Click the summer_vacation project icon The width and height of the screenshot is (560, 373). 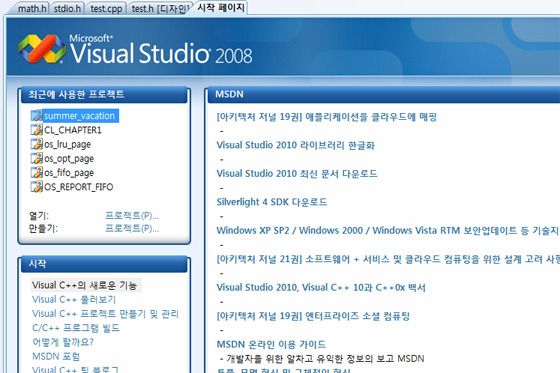tap(36, 116)
